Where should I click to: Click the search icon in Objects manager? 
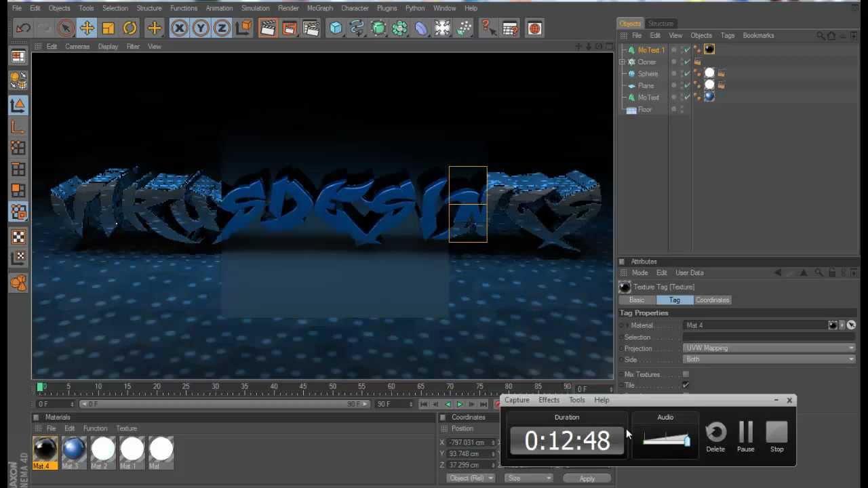[x=821, y=36]
